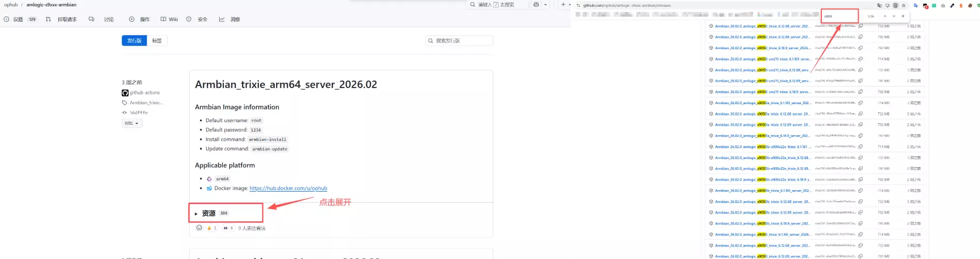
Task: Click the eyes reaction with 6
Action: [x=228, y=228]
